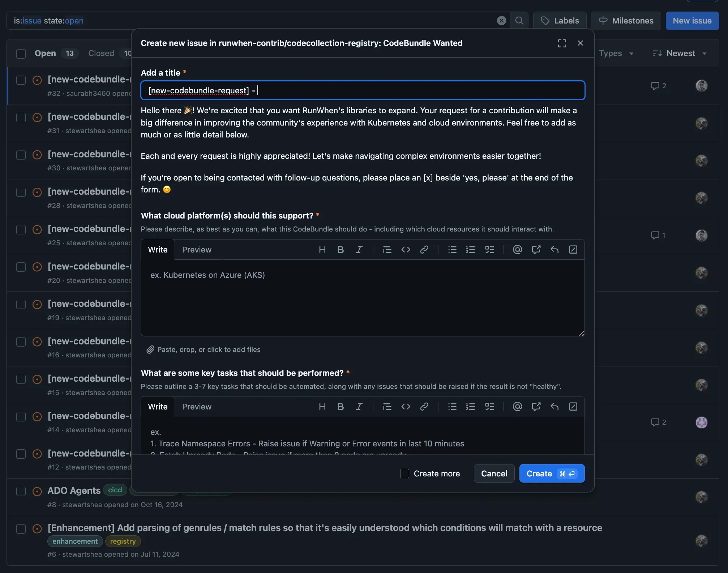Viewport: 728px width, 573px height.
Task: Add a task list in the editor toolbar
Action: tap(490, 250)
